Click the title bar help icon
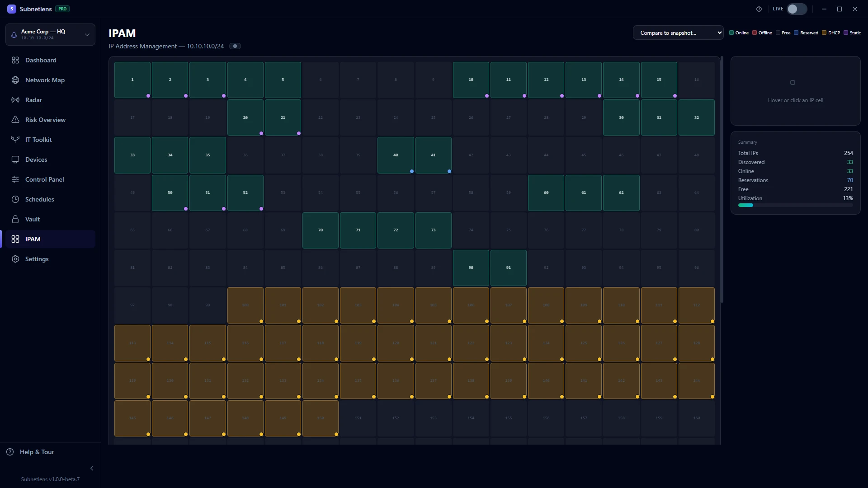Viewport: 868px width, 488px height. click(x=759, y=9)
